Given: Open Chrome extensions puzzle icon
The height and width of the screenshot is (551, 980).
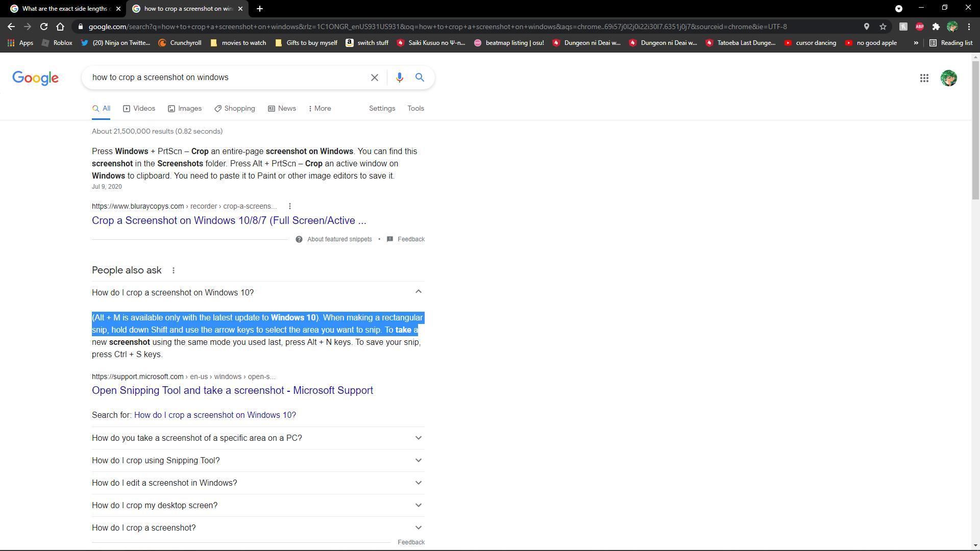Looking at the screenshot, I should pos(936,27).
